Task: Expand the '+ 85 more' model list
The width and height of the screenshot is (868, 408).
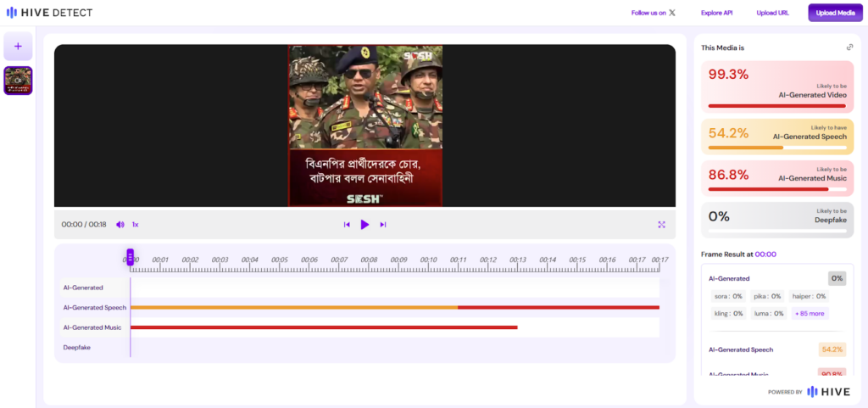Action: [x=809, y=313]
